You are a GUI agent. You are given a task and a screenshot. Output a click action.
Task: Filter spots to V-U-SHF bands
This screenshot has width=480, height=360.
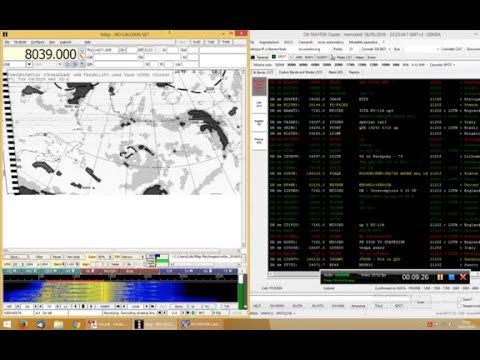click(x=419, y=65)
